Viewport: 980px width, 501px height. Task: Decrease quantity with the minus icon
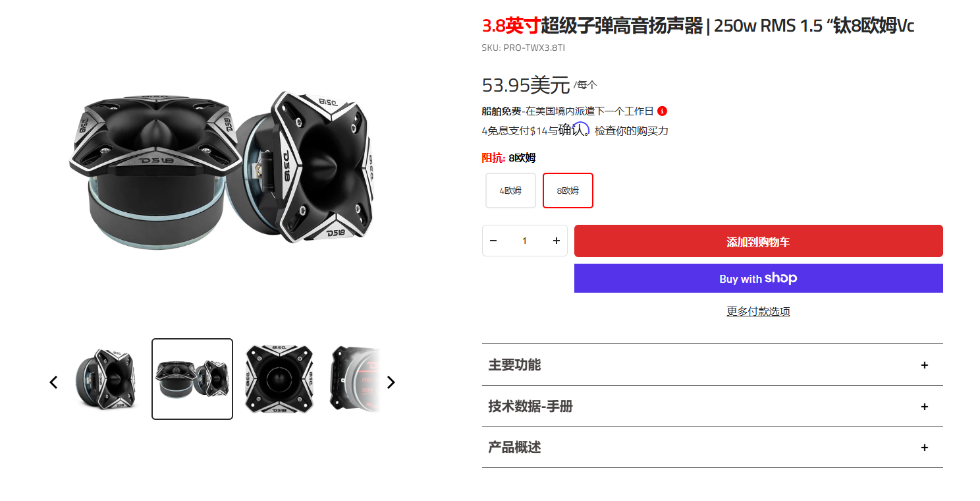pos(493,241)
